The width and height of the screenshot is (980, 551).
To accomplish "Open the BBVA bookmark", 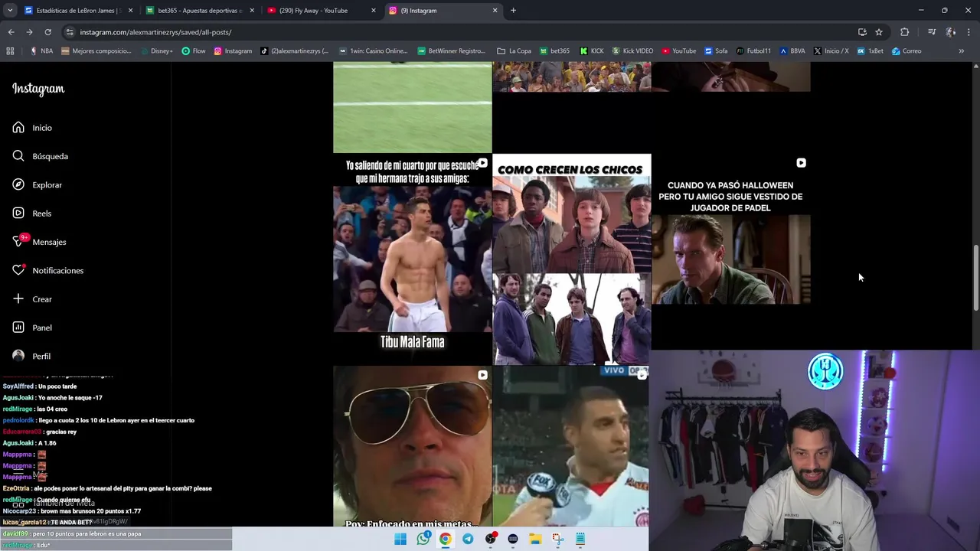I will (792, 51).
